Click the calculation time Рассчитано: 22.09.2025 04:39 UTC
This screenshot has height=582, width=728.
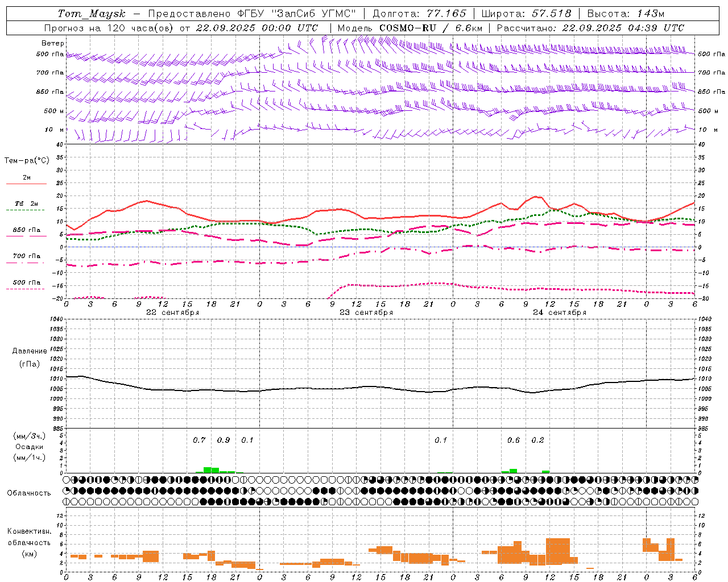pyautogui.click(x=590, y=28)
